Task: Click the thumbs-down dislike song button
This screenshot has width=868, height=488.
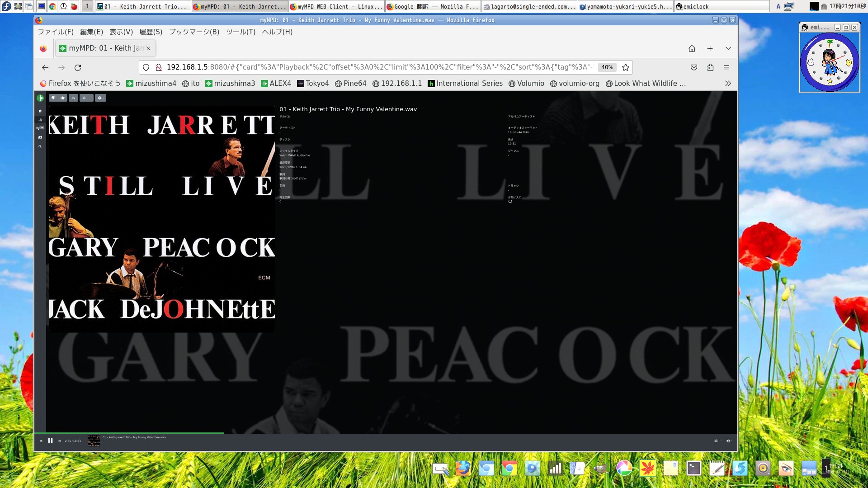Action: coord(53,98)
